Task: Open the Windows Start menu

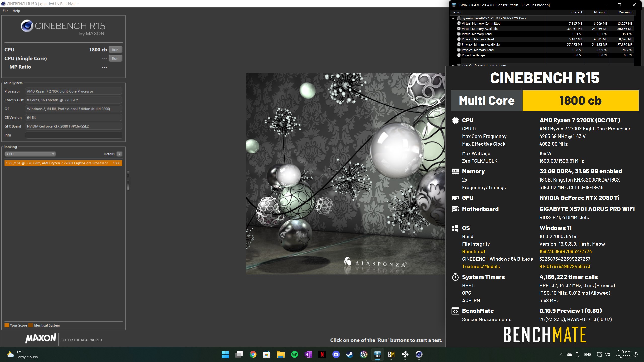Action: pyautogui.click(x=225, y=354)
